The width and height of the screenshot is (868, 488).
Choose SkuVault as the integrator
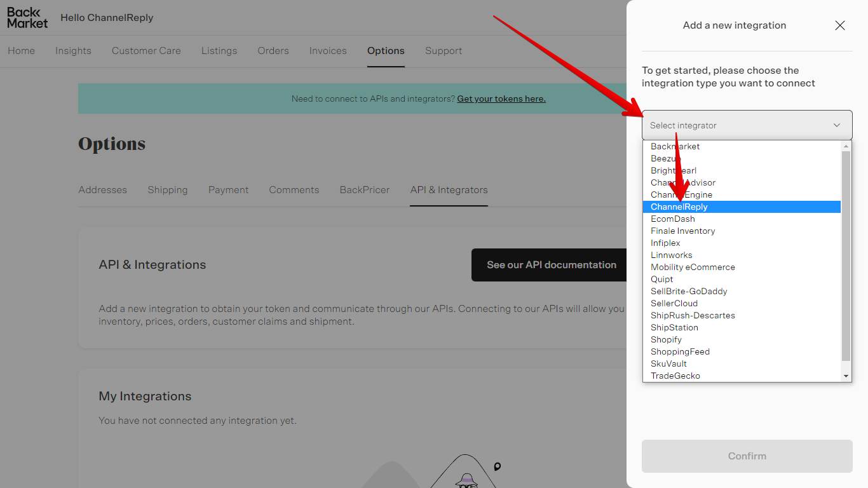(x=742, y=363)
